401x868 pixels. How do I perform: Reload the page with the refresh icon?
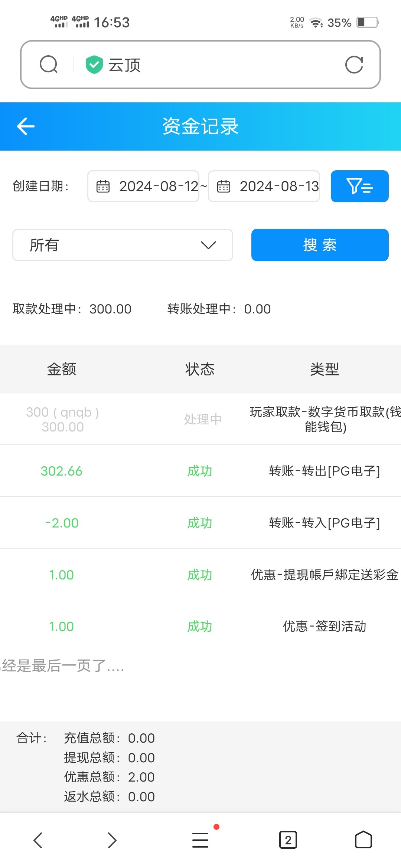(x=353, y=65)
